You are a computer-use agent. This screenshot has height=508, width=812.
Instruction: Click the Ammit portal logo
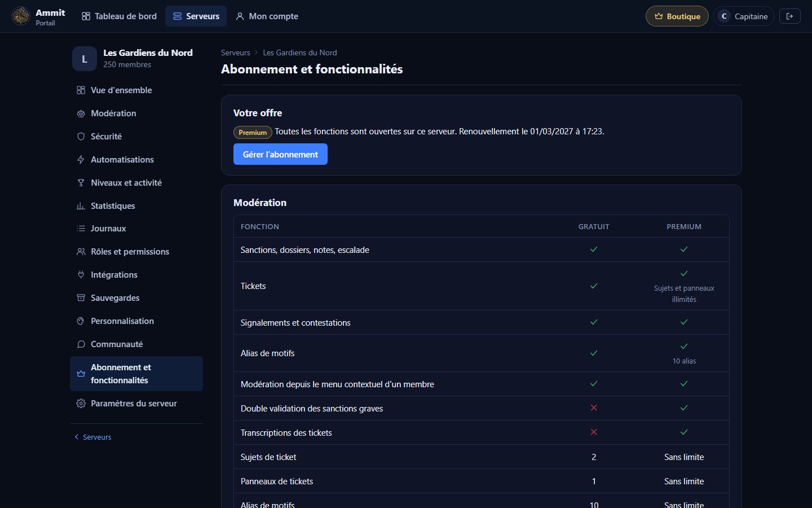tap(21, 16)
